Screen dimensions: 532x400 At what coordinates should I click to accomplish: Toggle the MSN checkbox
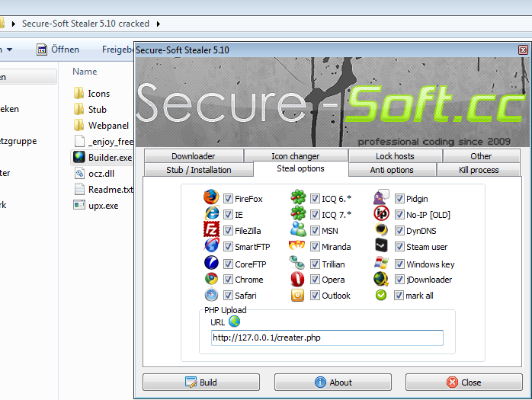(315, 230)
